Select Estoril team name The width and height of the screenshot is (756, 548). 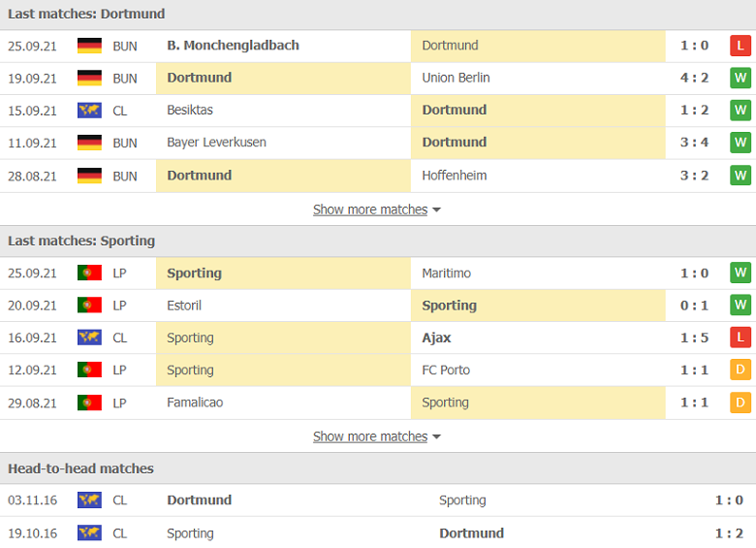184,306
